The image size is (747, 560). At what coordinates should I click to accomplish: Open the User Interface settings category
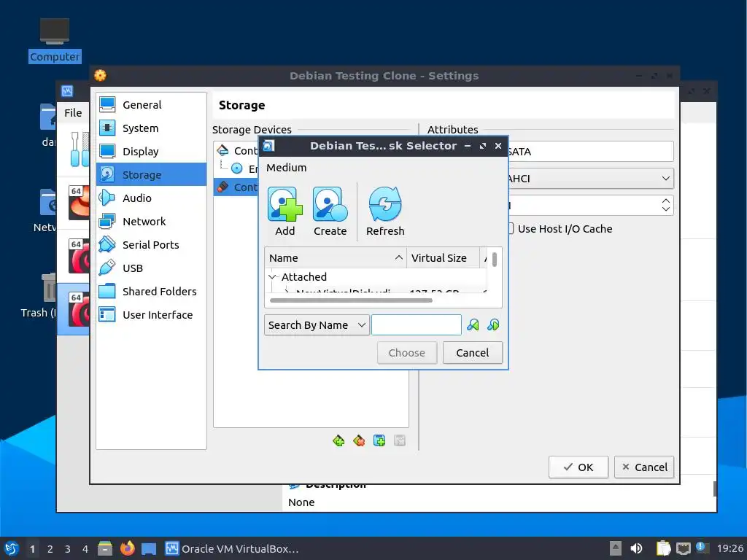[152, 315]
